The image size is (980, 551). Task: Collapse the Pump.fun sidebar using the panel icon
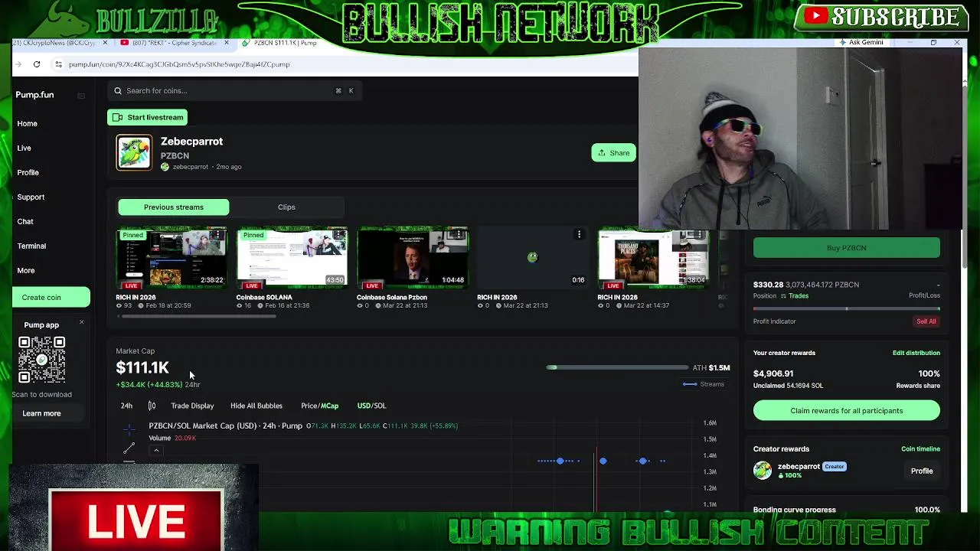tap(81, 96)
